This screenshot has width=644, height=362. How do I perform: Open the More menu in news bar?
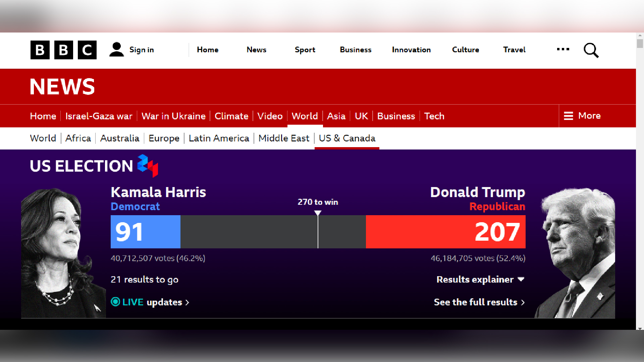[582, 116]
